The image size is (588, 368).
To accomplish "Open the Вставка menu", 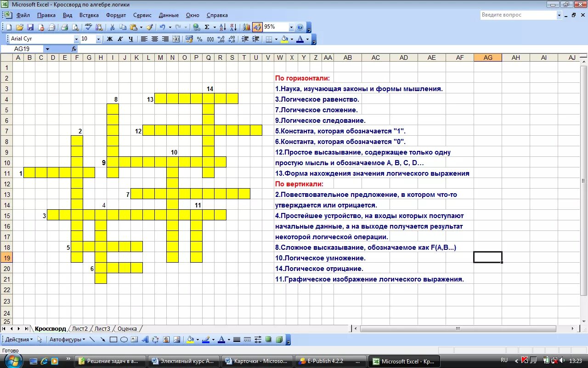I will click(x=89, y=15).
